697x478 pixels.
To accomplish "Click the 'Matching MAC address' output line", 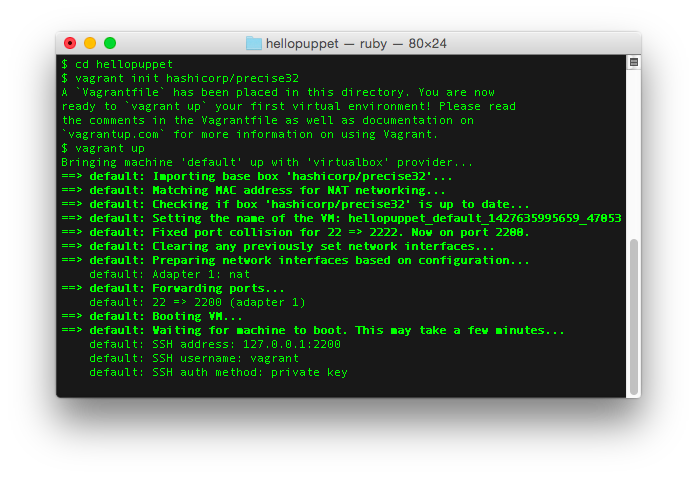I will pyautogui.click(x=253, y=190).
